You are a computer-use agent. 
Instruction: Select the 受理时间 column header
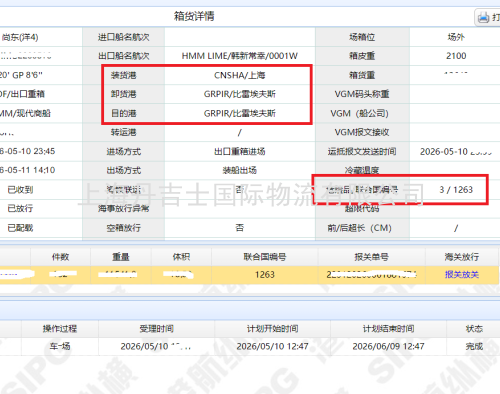(157, 329)
